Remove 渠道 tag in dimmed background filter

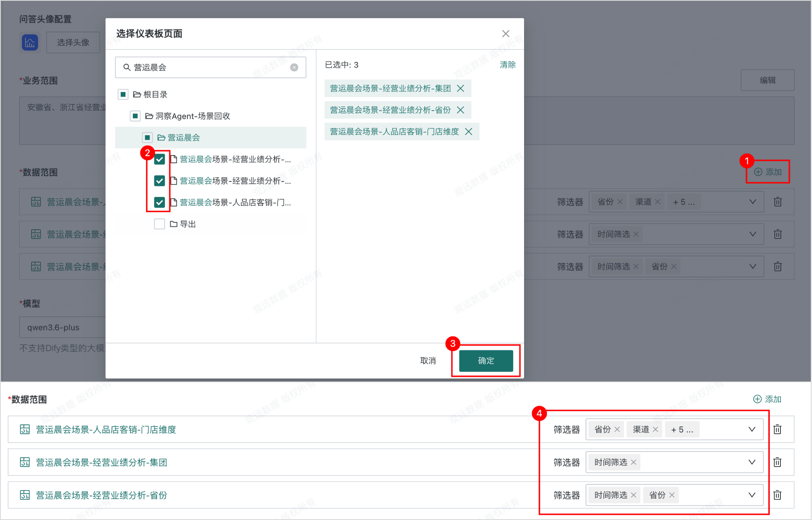click(658, 202)
